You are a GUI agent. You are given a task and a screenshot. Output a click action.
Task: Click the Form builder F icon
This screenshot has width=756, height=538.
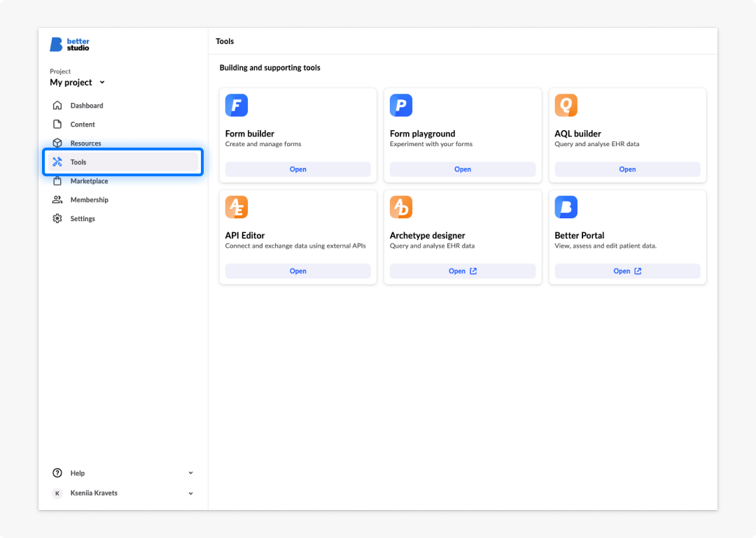point(237,105)
